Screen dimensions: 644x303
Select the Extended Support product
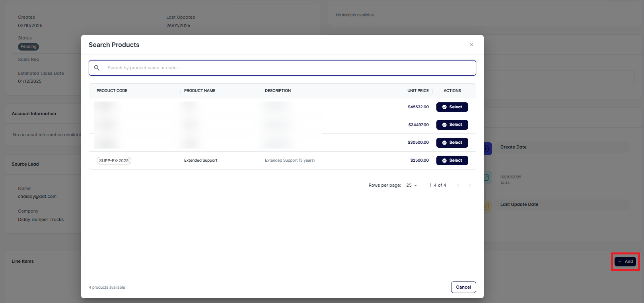tap(452, 160)
